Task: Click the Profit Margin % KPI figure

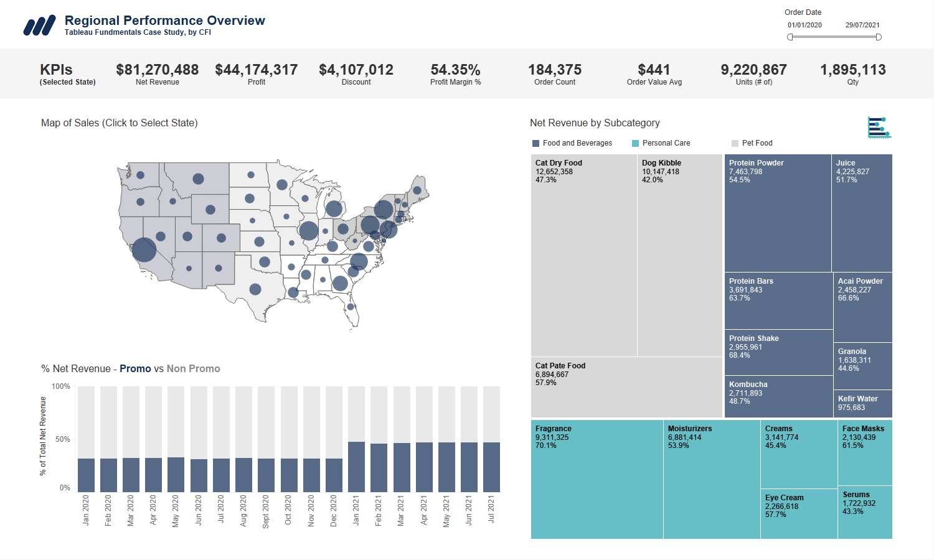Action: tap(455, 70)
